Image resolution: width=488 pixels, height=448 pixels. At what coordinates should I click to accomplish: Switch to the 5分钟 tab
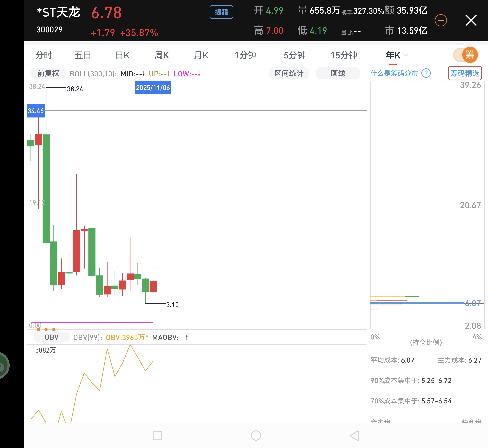(x=295, y=55)
